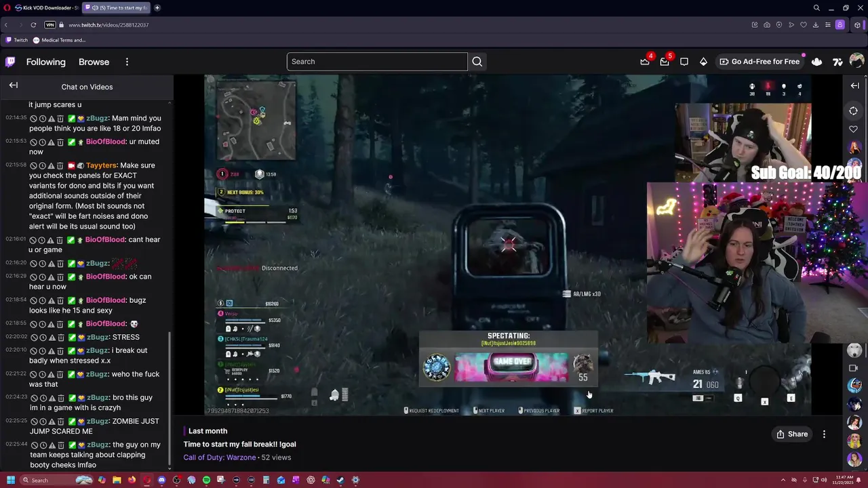Click the heart icon in right sidebar
Image resolution: width=868 pixels, height=488 pixels.
[853, 129]
